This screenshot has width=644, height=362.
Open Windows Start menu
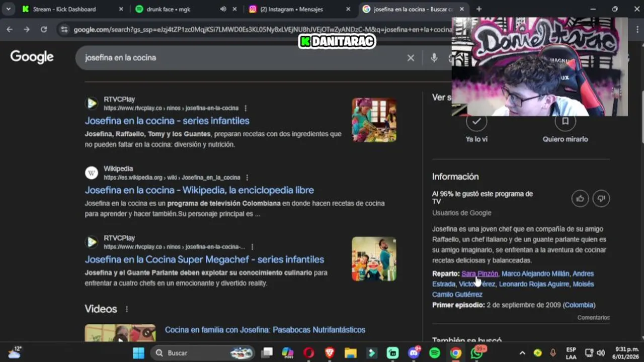138,353
